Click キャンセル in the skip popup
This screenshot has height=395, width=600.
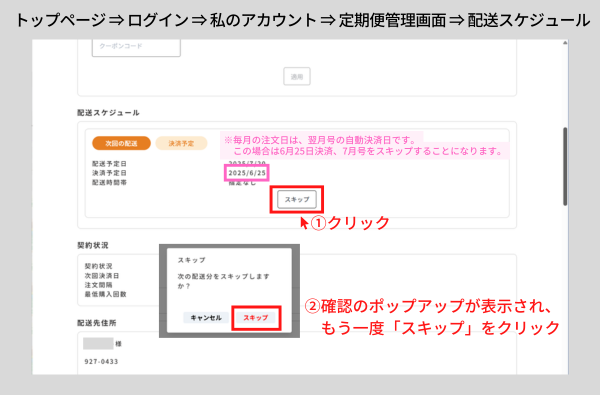pos(206,318)
